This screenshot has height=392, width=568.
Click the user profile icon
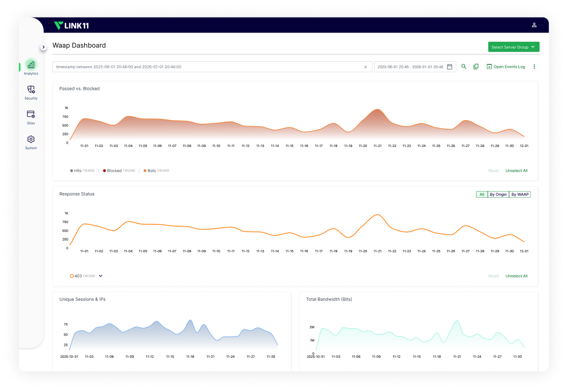[x=534, y=25]
